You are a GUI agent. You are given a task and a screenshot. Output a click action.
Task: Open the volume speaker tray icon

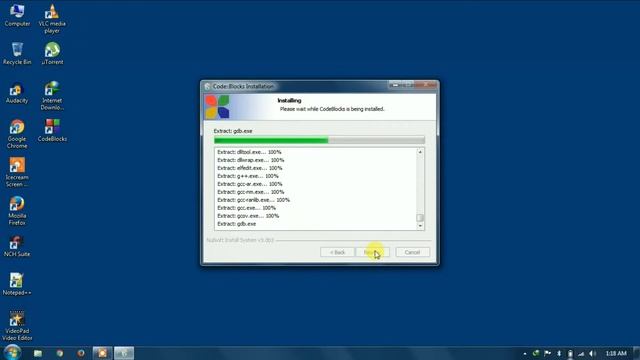click(x=593, y=353)
